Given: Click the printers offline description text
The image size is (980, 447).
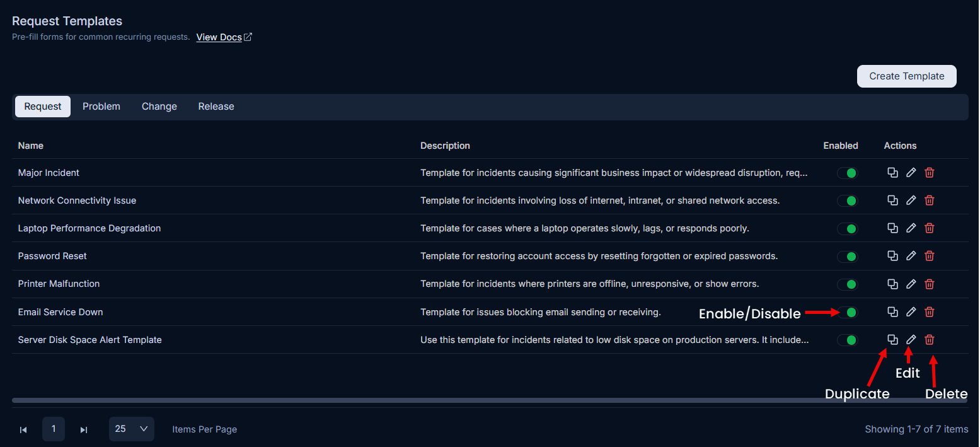Looking at the screenshot, I should (x=590, y=284).
